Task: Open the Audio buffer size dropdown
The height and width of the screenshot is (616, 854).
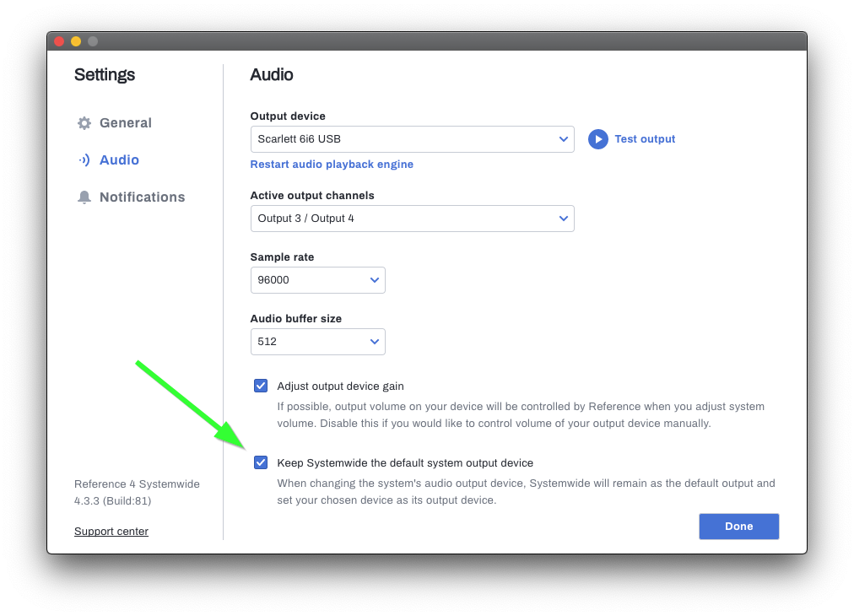Action: (317, 342)
